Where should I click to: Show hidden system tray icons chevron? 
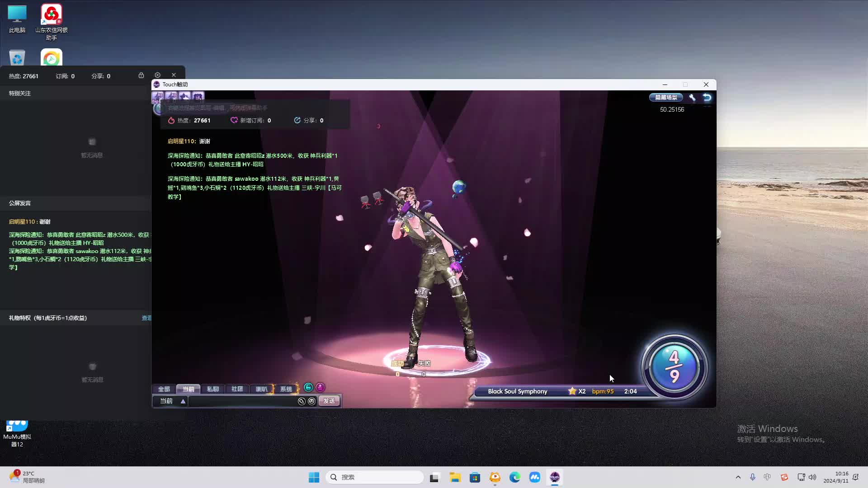click(x=738, y=477)
